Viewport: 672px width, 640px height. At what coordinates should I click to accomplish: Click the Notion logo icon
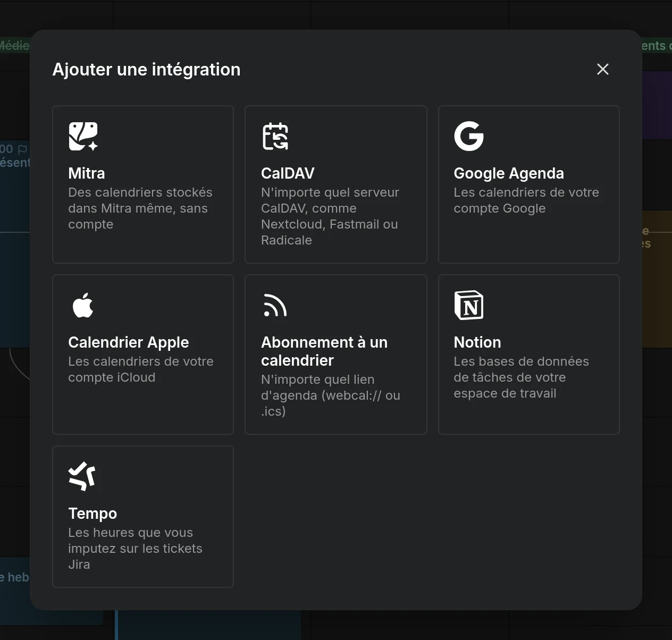(x=469, y=305)
